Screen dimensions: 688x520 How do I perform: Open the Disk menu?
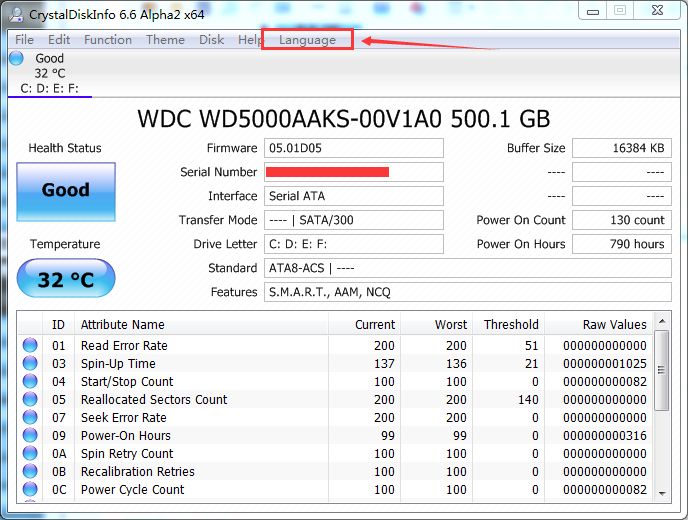[211, 40]
